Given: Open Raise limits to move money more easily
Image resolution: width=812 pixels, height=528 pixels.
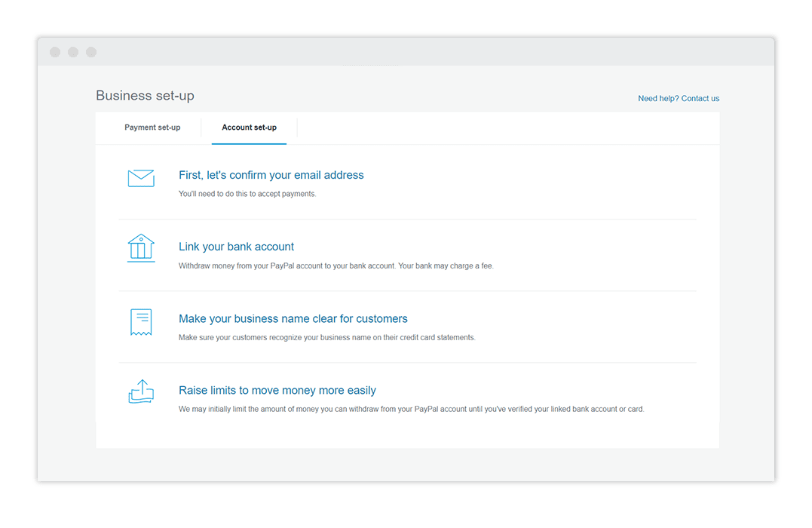Looking at the screenshot, I should pyautogui.click(x=277, y=390).
